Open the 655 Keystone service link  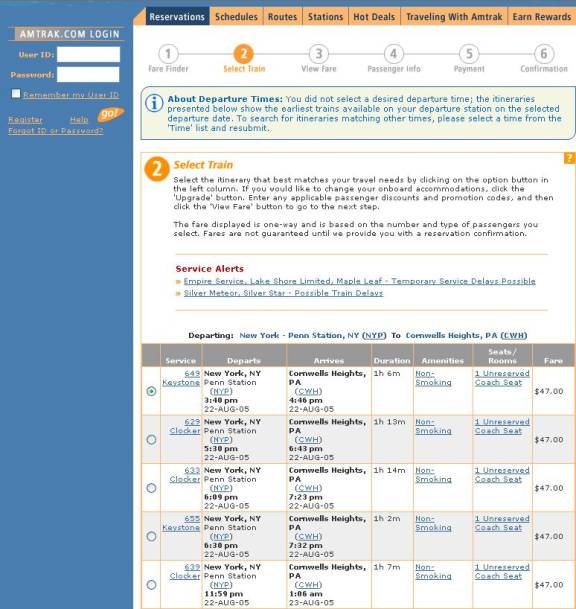point(181,523)
